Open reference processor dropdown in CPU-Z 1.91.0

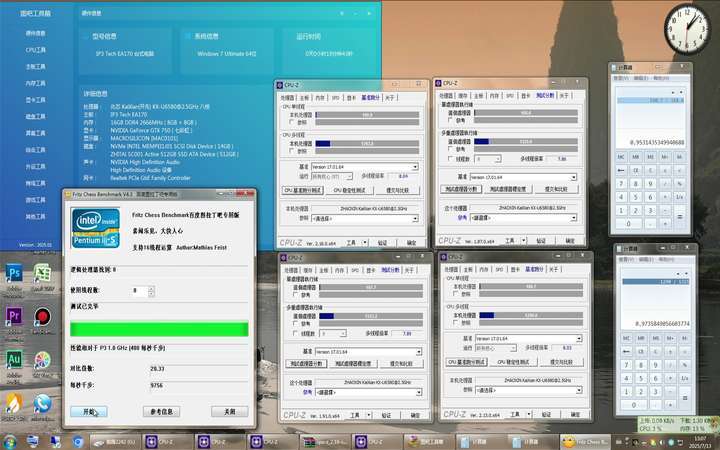pos(368,393)
